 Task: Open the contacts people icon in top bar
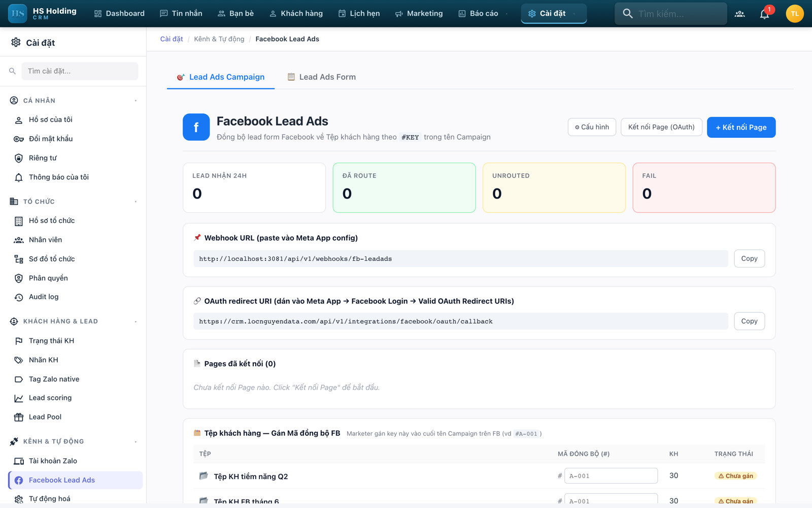click(740, 14)
